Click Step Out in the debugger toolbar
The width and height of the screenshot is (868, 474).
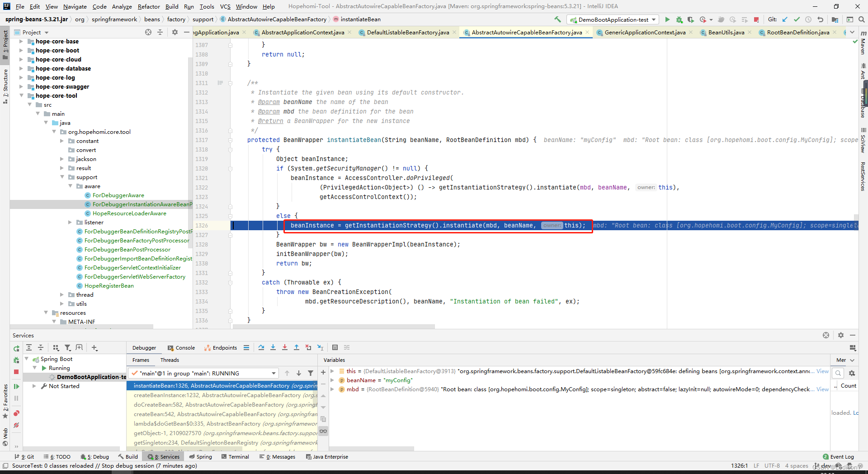point(297,347)
